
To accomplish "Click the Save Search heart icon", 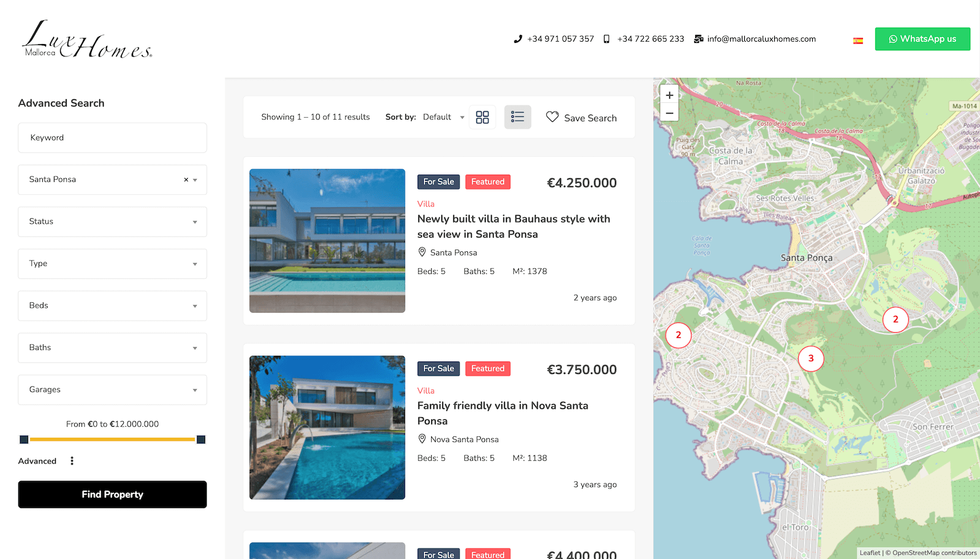I will (552, 117).
